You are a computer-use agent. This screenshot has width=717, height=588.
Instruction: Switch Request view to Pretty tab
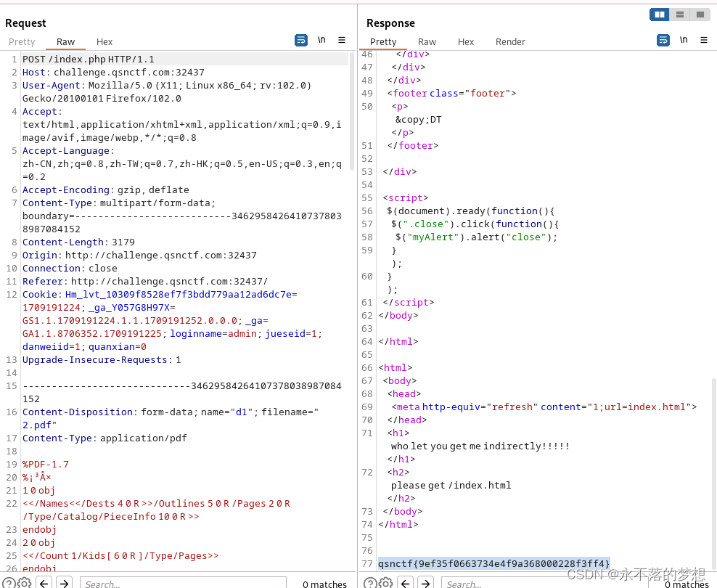point(22,41)
